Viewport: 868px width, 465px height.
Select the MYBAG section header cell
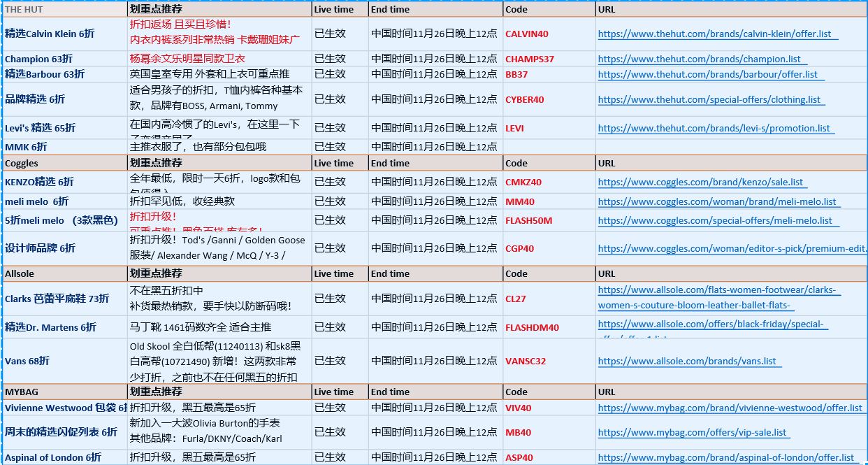point(65,392)
